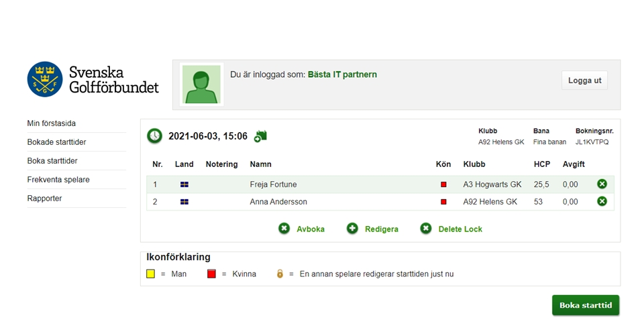This screenshot has width=644, height=336.
Task: Click the Boka starttid button
Action: (x=586, y=305)
